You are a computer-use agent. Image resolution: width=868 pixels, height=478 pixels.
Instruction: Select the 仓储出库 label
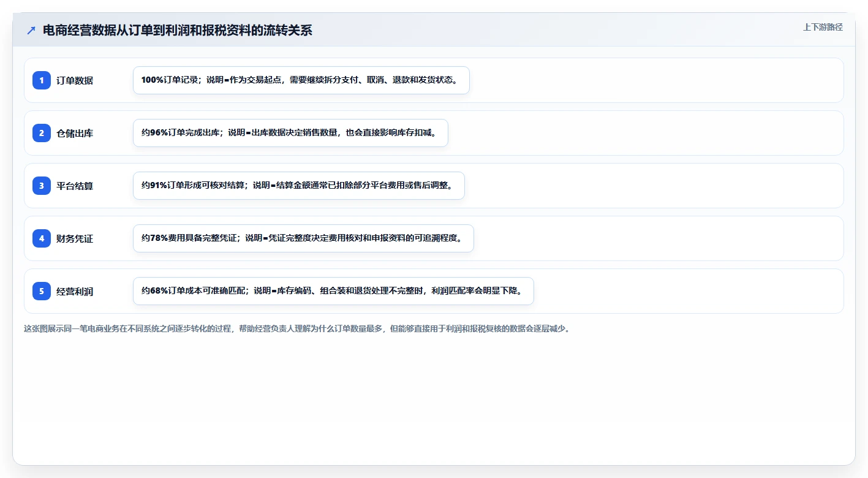click(x=75, y=133)
